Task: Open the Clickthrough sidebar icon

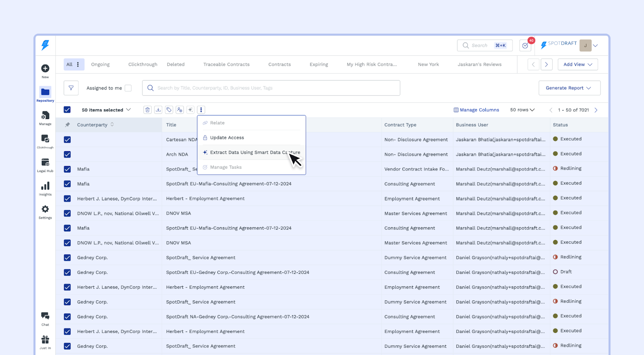Action: [x=45, y=141]
